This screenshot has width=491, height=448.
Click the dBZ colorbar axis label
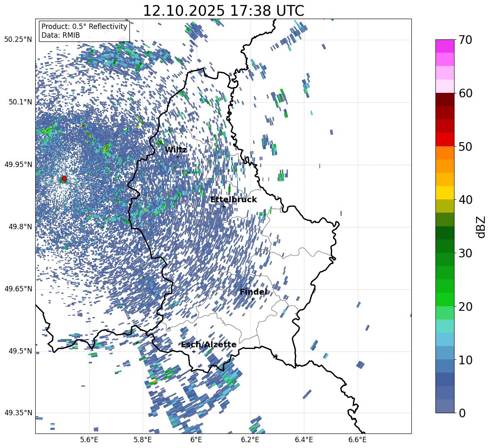(x=481, y=227)
